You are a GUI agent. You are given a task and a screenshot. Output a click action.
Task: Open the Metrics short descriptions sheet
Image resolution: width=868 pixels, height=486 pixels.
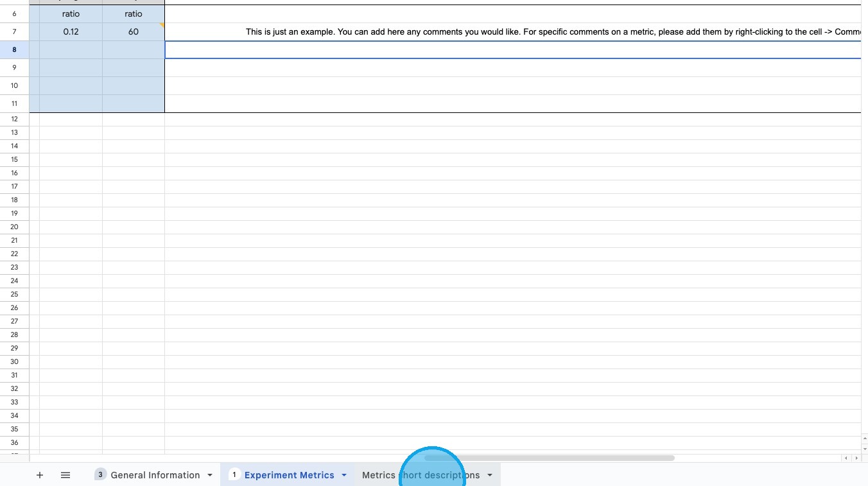[x=421, y=475]
